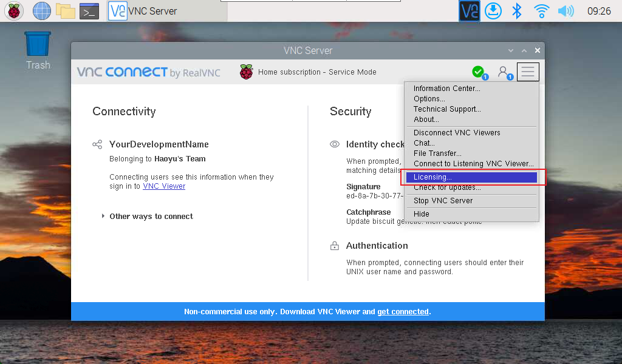Expand Other ways to connect
This screenshot has height=364, width=622.
[x=147, y=216]
